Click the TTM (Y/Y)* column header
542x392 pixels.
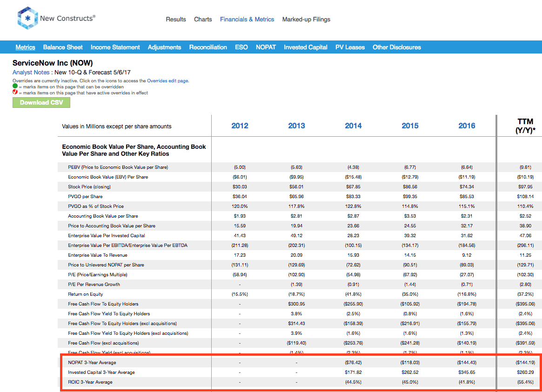point(525,126)
